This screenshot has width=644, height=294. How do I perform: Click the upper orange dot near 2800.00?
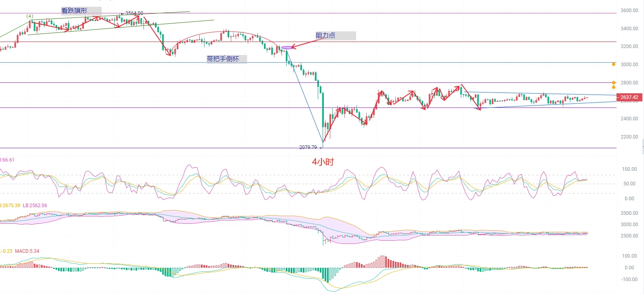pyautogui.click(x=614, y=83)
